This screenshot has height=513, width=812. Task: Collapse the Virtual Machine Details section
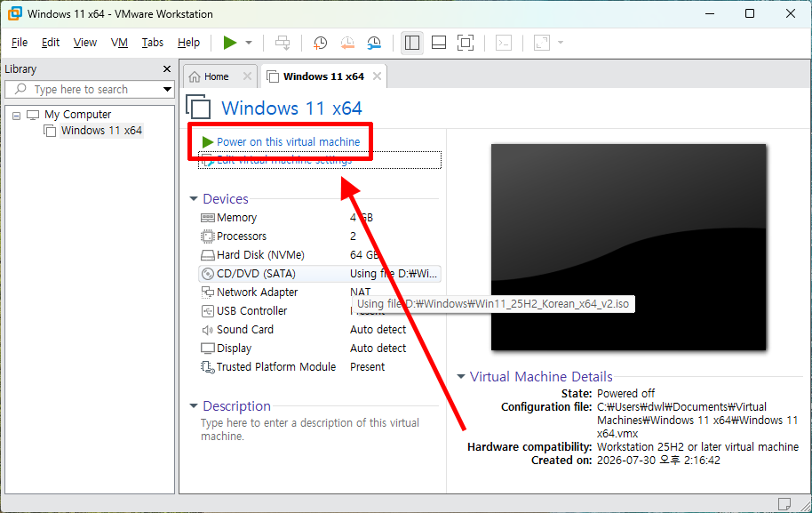pyautogui.click(x=461, y=377)
